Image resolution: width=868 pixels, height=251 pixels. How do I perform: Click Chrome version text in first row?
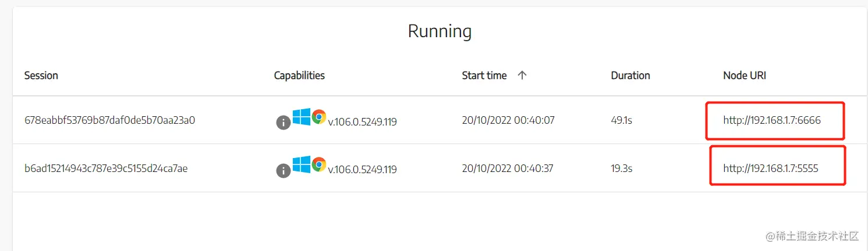pos(362,122)
